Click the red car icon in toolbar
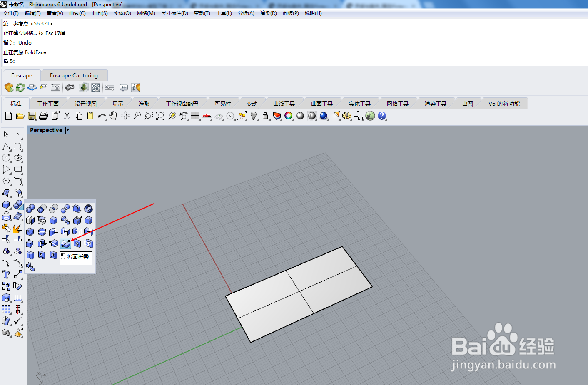Image resolution: width=588 pixels, height=385 pixels. click(207, 116)
